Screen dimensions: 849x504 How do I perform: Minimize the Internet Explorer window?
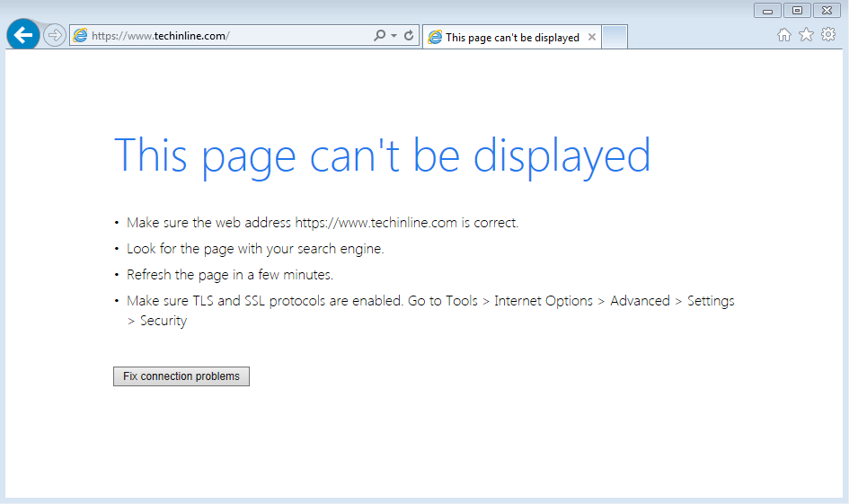point(767,10)
